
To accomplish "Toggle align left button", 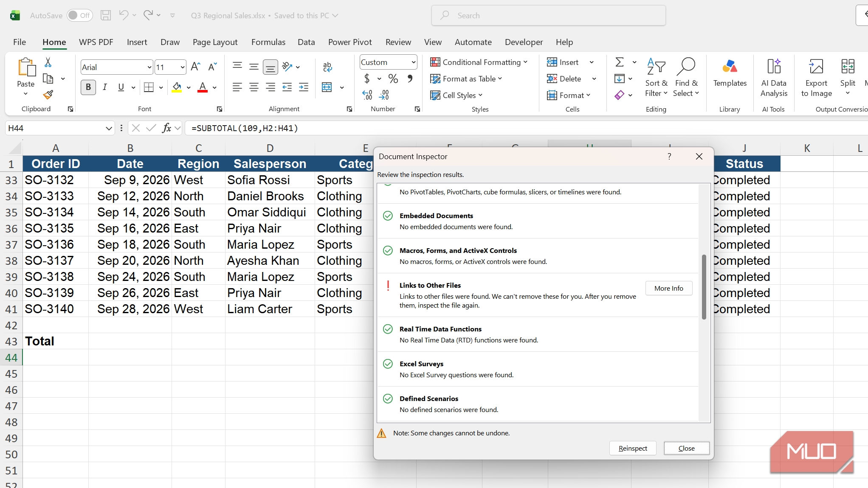I will [x=237, y=87].
